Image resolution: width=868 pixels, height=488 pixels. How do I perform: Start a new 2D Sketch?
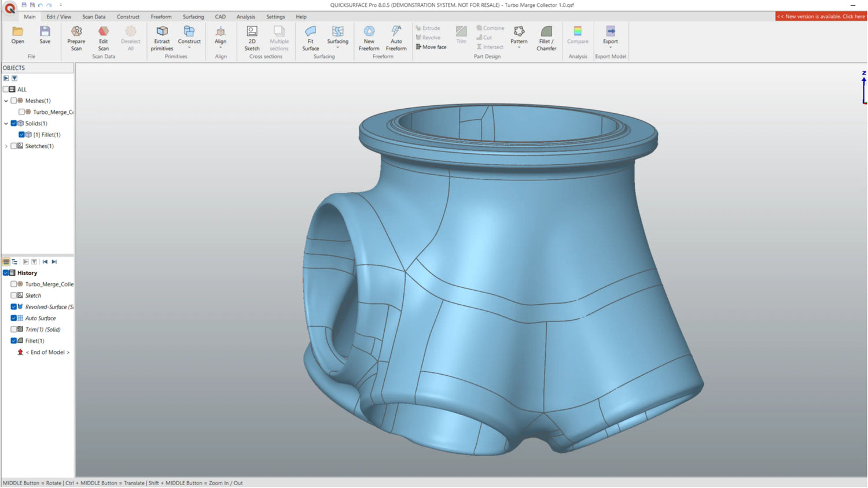(252, 32)
